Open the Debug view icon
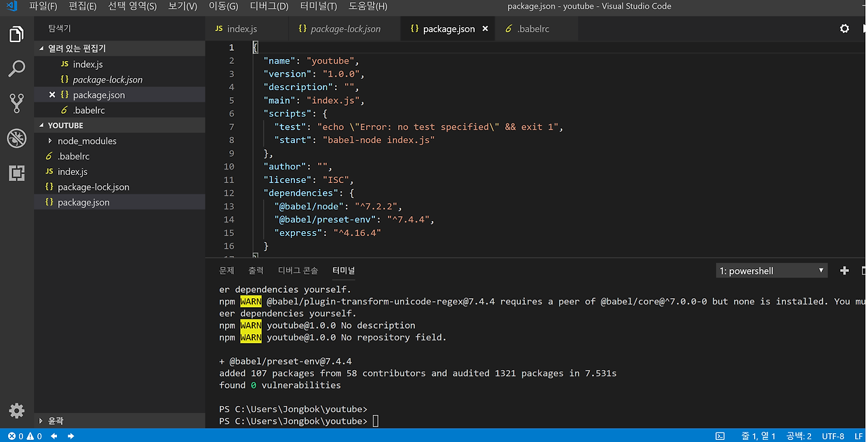The width and height of the screenshot is (868, 442). tap(16, 139)
